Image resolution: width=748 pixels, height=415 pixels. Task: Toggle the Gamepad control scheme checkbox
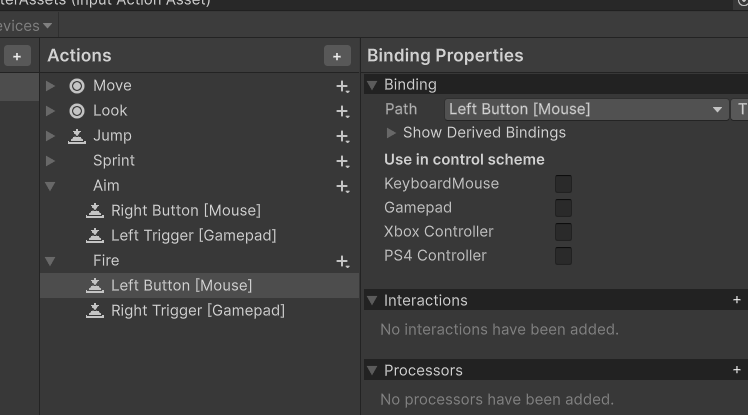pyautogui.click(x=563, y=208)
